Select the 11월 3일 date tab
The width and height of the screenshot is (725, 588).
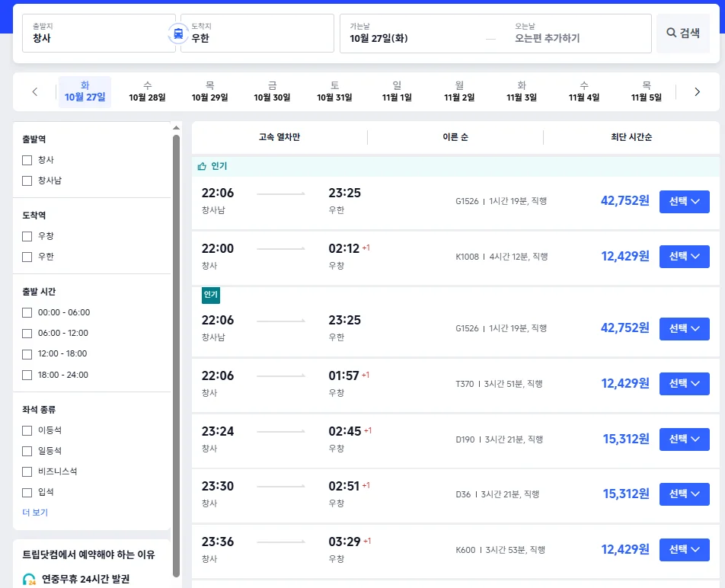pos(522,91)
